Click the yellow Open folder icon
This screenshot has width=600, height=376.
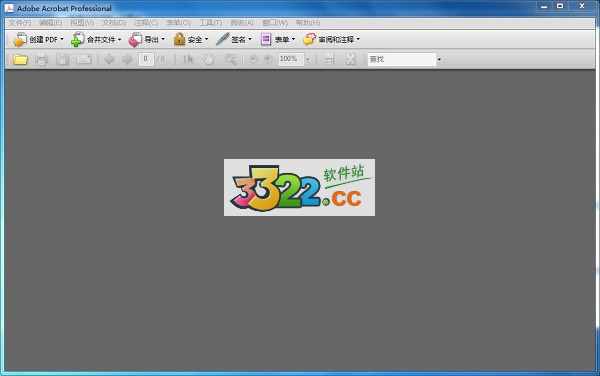click(x=20, y=59)
